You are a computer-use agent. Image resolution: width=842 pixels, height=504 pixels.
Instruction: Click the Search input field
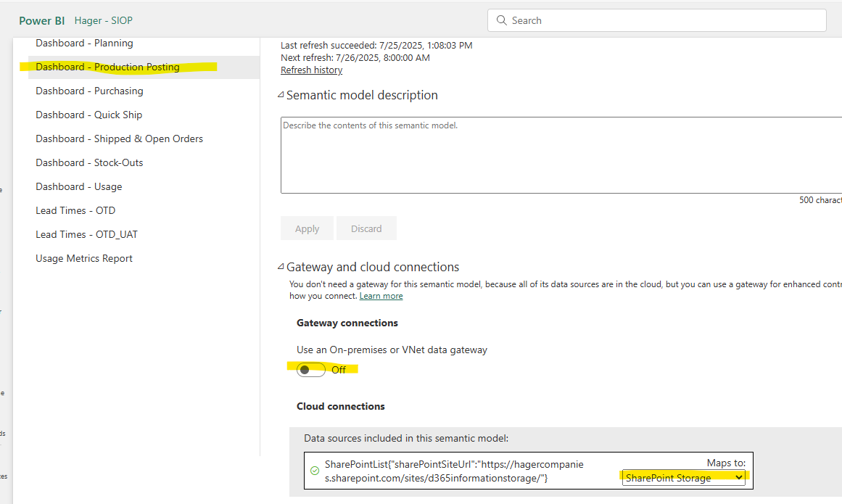[657, 20]
